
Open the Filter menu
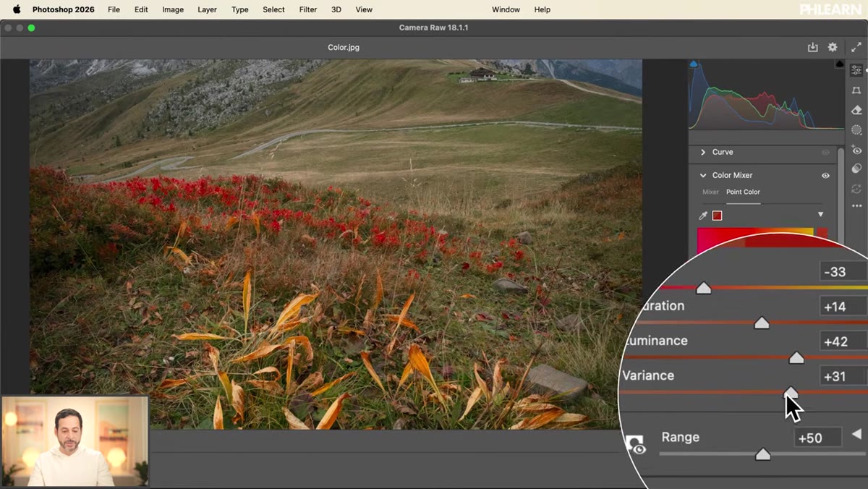click(x=308, y=9)
